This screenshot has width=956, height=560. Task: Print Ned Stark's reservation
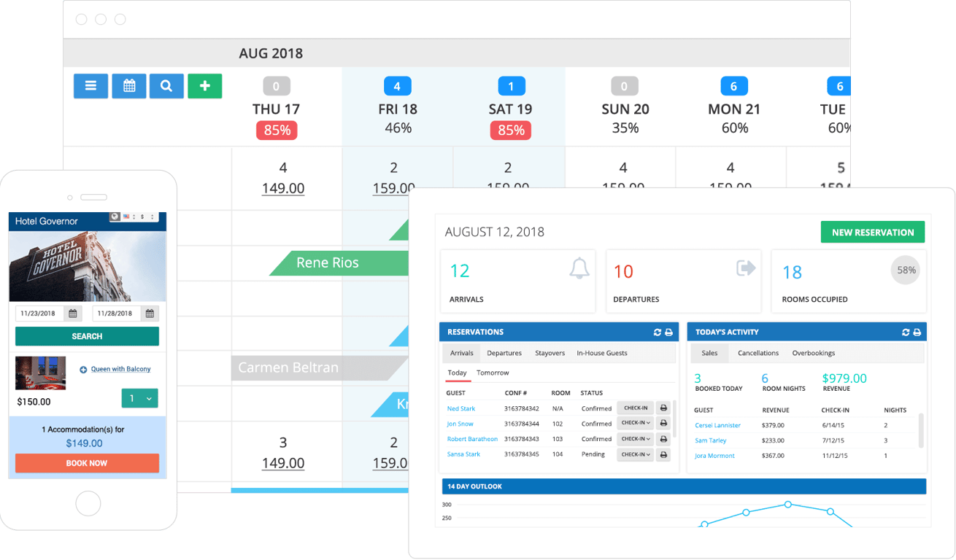point(663,408)
